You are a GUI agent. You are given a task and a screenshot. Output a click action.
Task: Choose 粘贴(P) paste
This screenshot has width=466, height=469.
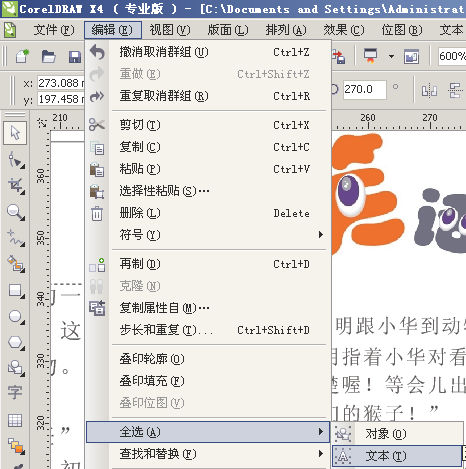208,169
